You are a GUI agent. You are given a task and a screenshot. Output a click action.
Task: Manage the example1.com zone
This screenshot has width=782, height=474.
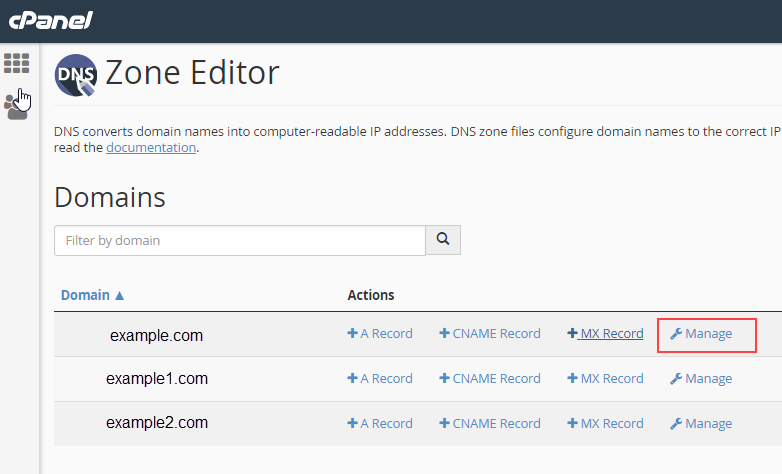click(701, 379)
